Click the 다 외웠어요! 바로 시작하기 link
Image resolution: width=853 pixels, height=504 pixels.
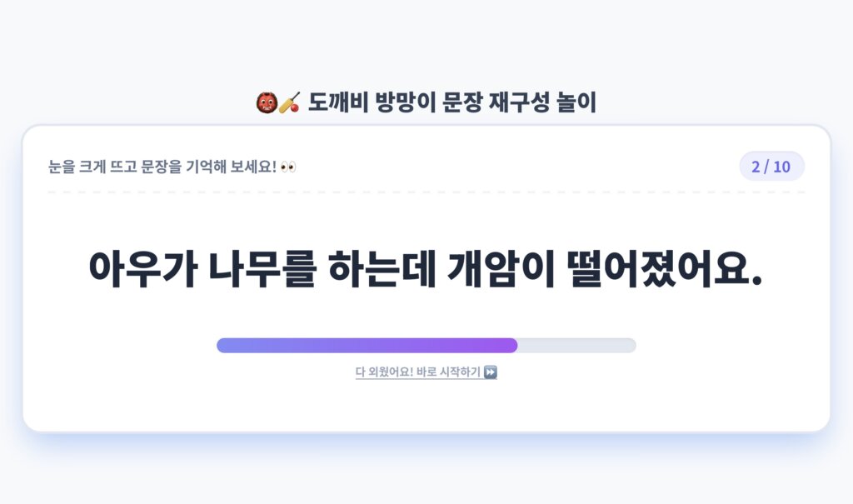pyautogui.click(x=426, y=372)
